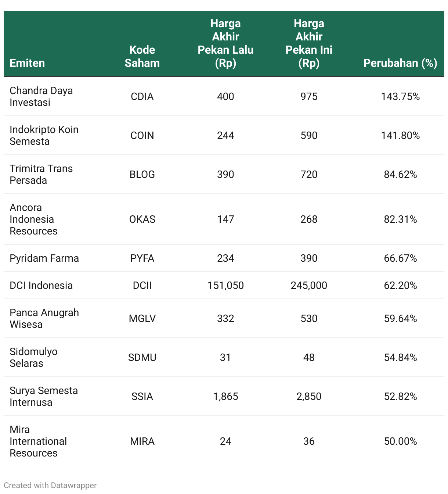The width and height of the screenshot is (448, 494).
Task: Select the MGLV stock code cell
Action: click(142, 318)
